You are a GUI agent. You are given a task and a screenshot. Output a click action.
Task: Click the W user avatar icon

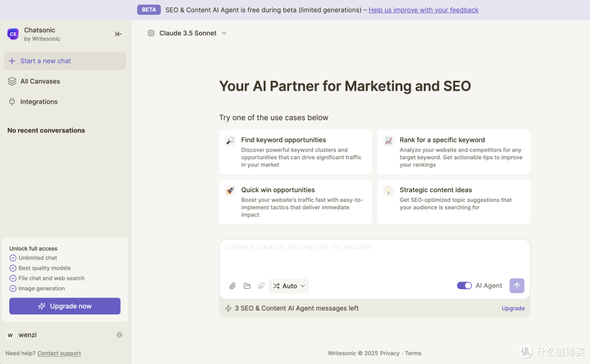pos(10,335)
